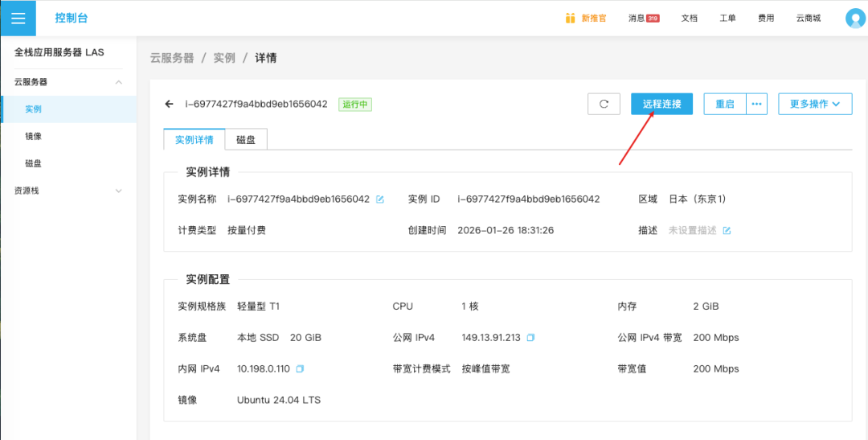
Task: Open 工单 in the top bar
Action: 727,19
